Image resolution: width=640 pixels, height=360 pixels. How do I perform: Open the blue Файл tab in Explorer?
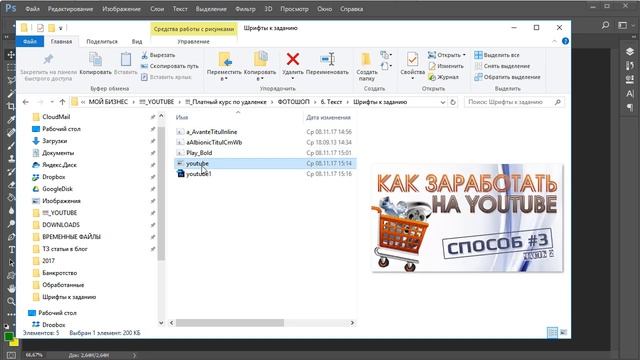click(30, 41)
